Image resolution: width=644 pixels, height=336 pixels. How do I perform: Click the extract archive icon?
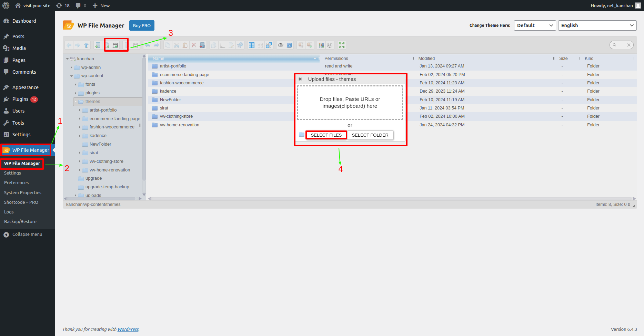click(x=301, y=45)
